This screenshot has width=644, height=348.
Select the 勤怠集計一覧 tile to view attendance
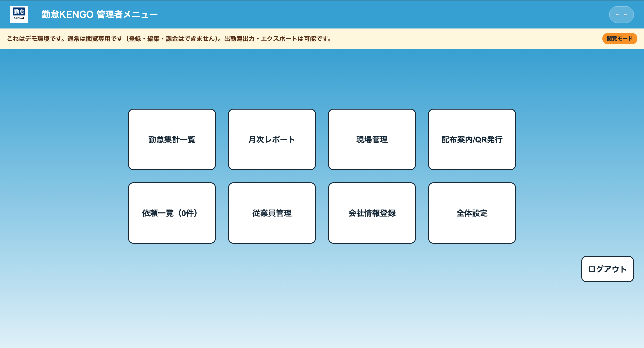tap(172, 139)
